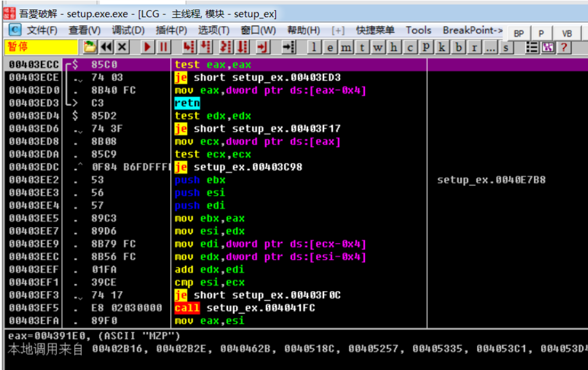Image resolution: width=588 pixels, height=370 pixels.
Task: Select 'cmp esi,ecx' instruction
Action: coord(209,282)
